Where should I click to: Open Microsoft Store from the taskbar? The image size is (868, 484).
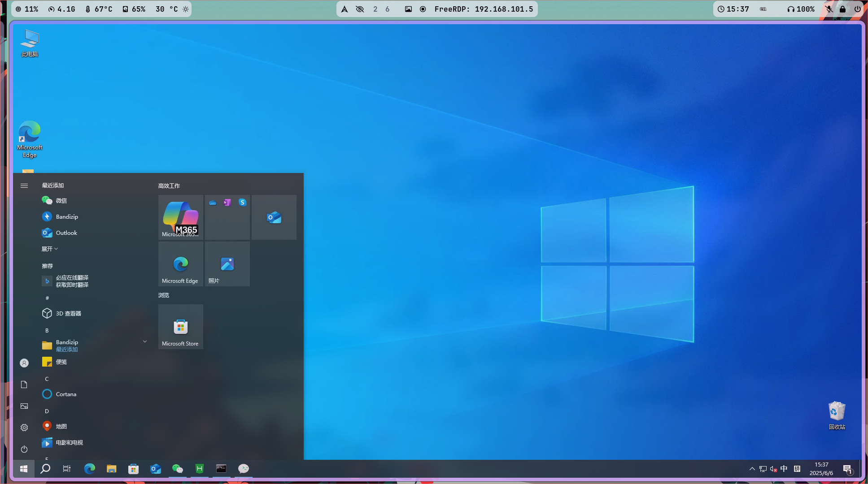[x=133, y=469]
